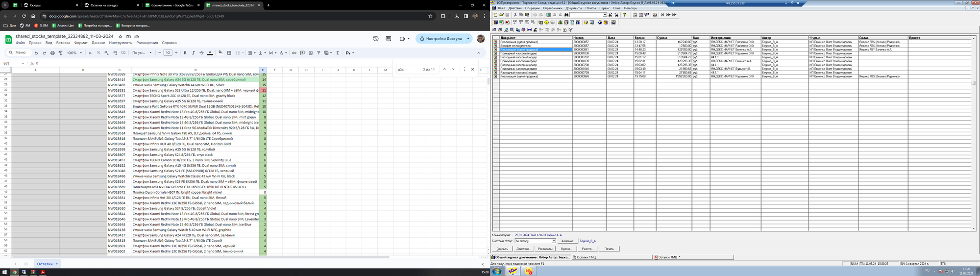Click the insert comment icon in Sheets toolbar
Screen dimensions: 980x276
[x=302, y=53]
